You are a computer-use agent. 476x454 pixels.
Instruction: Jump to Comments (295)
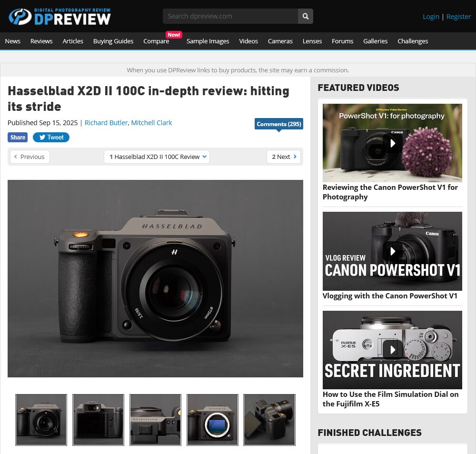tap(278, 124)
